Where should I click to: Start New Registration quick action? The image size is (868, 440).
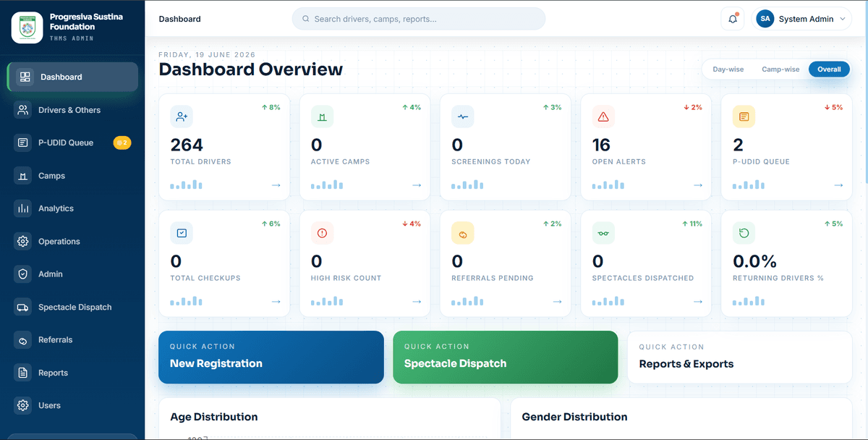point(271,357)
